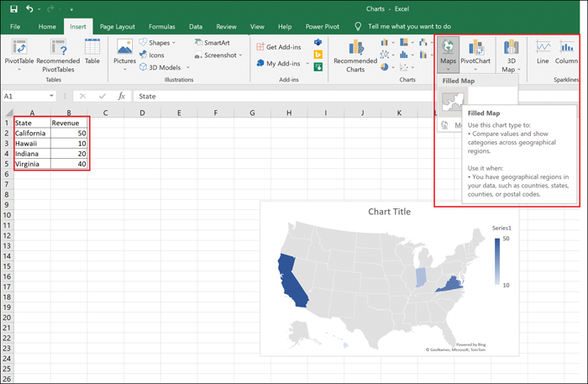Switch to the Home tab
The height and width of the screenshot is (384, 588).
point(47,27)
